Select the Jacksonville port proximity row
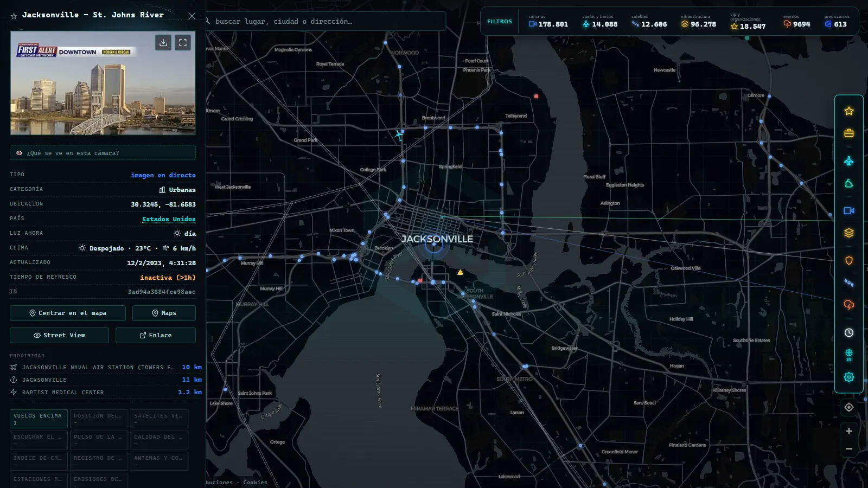The image size is (868, 488). click(x=106, y=380)
